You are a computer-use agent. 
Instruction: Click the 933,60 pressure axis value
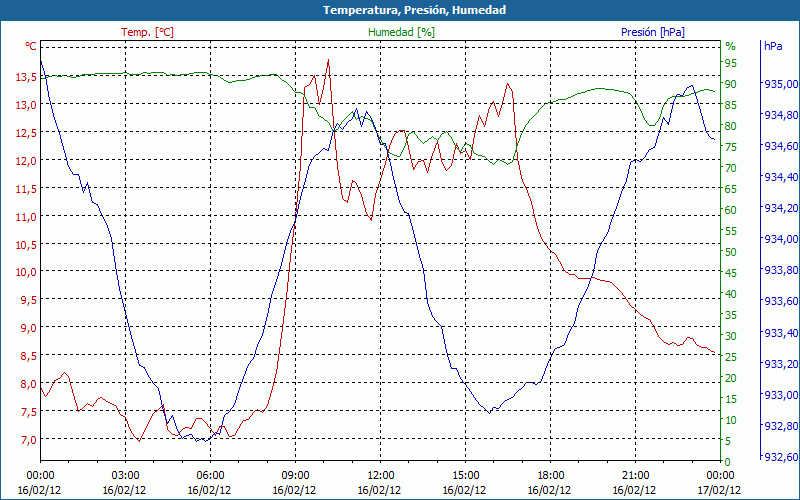tap(781, 302)
